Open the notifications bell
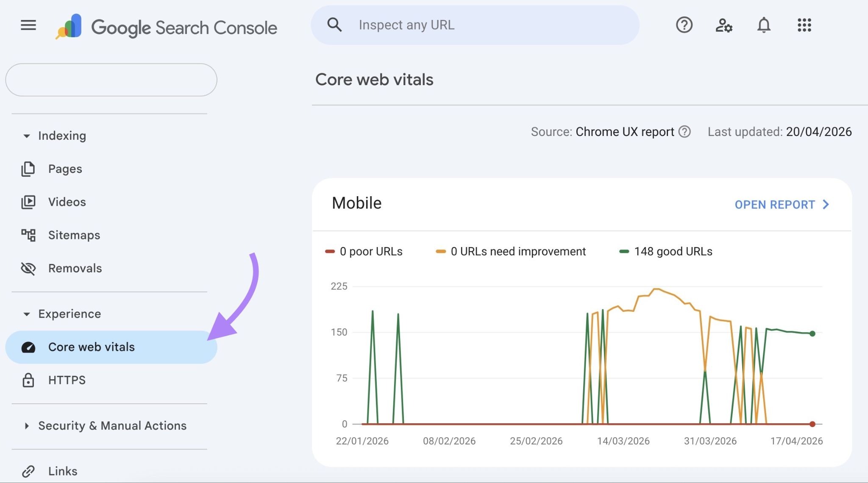 point(764,25)
